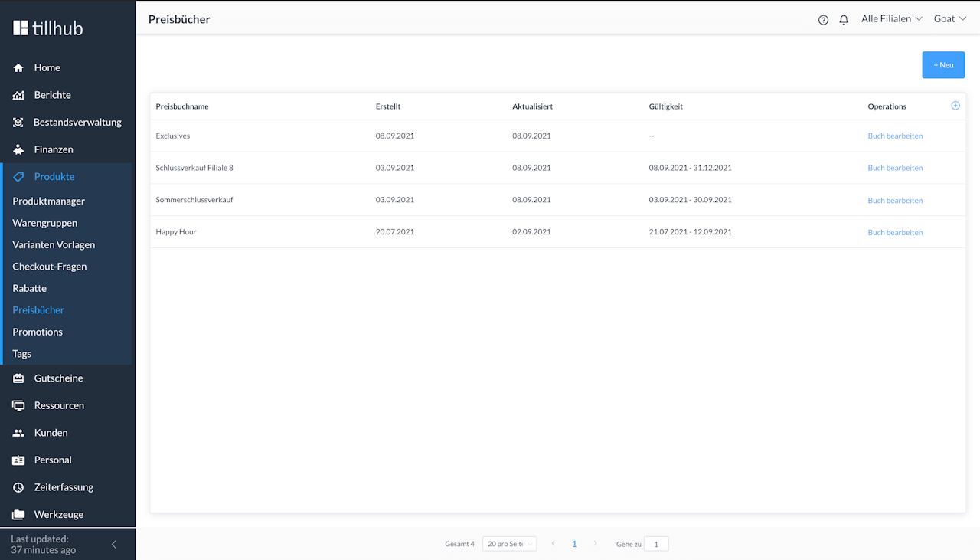Click the help question mark icon
The height and width of the screenshot is (560, 980).
tap(823, 20)
